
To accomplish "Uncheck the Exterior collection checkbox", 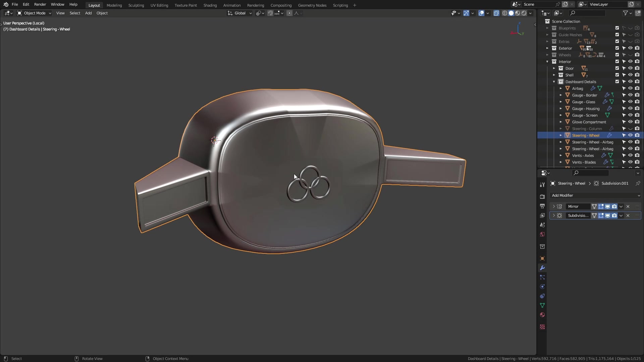I will (x=617, y=48).
